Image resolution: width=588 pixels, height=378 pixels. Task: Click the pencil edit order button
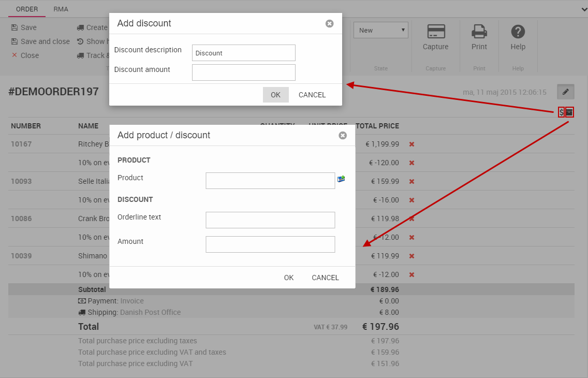565,92
